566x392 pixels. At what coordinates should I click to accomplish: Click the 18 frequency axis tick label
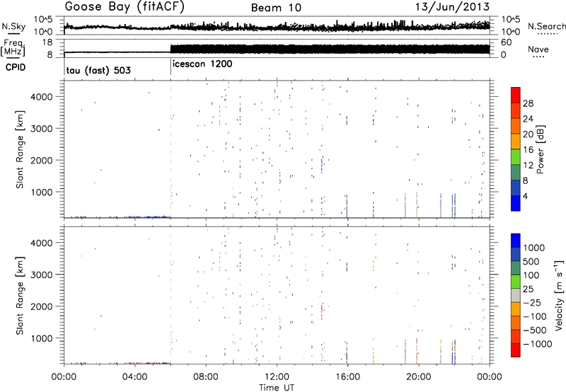tap(47, 42)
